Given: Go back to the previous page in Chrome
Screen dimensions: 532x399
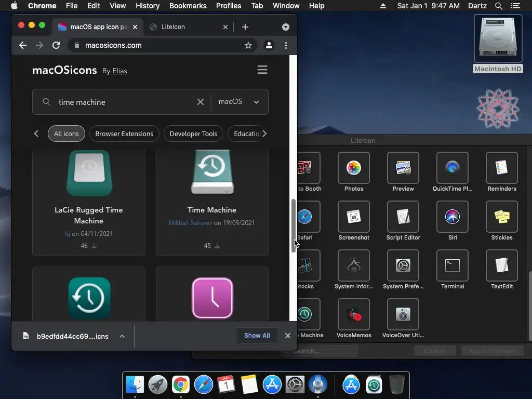Looking at the screenshot, I should tap(23, 45).
